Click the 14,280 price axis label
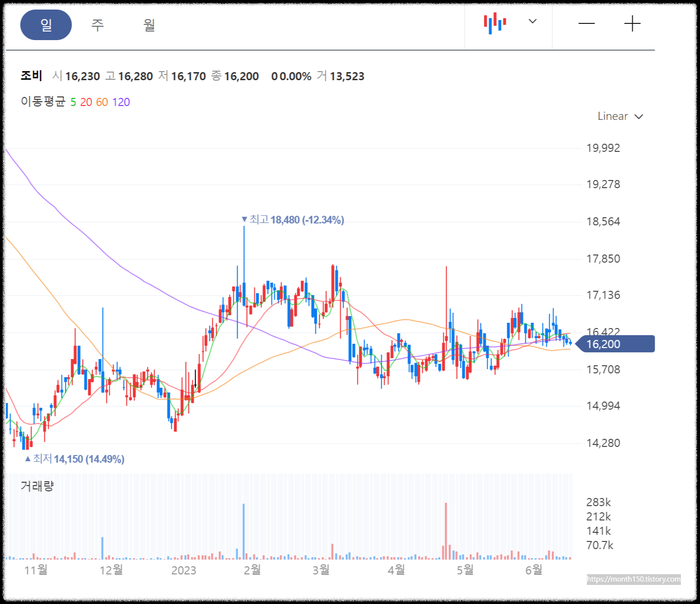 point(603,443)
